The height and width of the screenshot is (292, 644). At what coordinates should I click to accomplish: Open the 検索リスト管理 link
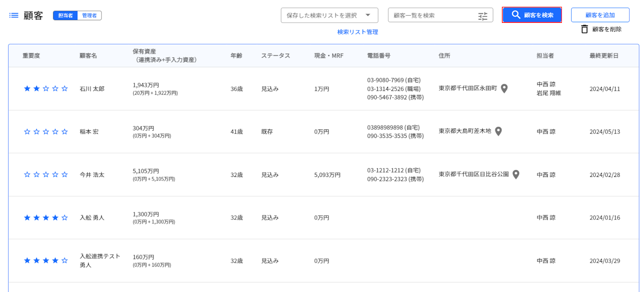(x=358, y=32)
